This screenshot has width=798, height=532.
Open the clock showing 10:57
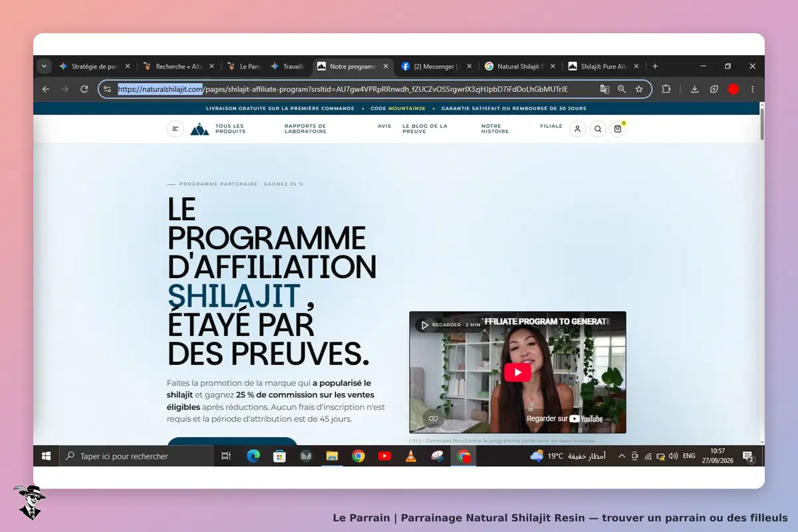[x=718, y=456]
